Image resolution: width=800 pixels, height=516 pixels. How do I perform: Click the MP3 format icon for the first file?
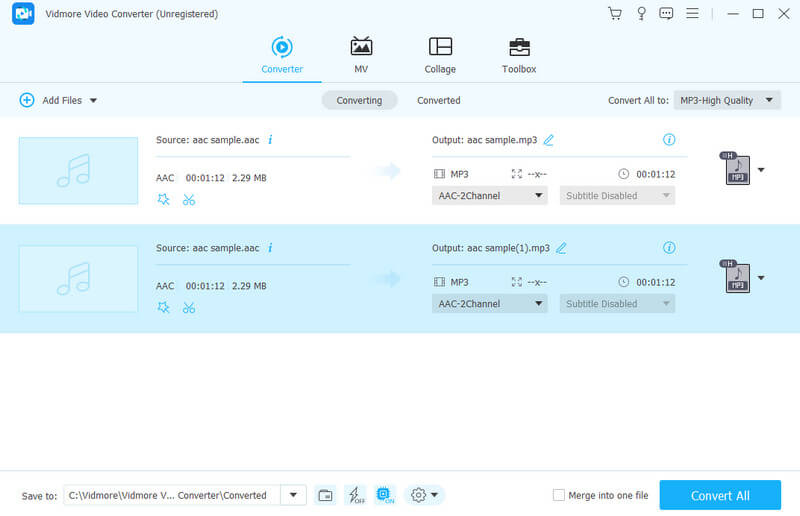[x=736, y=170]
